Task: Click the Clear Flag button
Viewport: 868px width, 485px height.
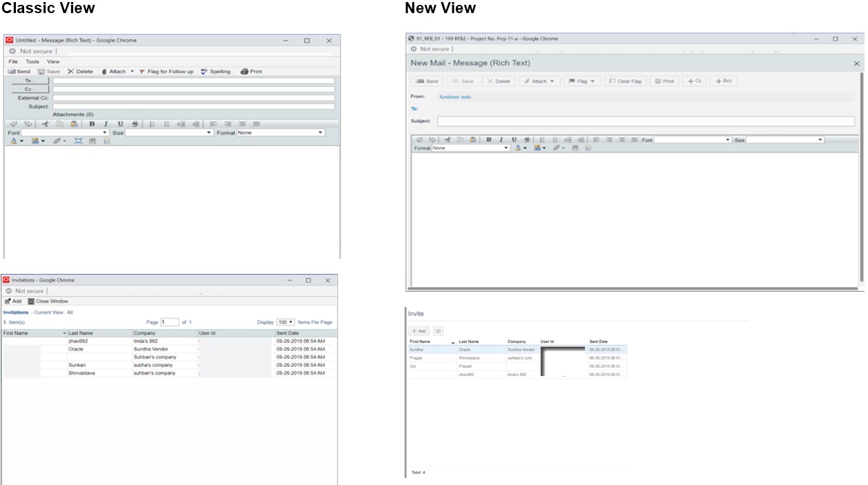Action: coord(625,81)
